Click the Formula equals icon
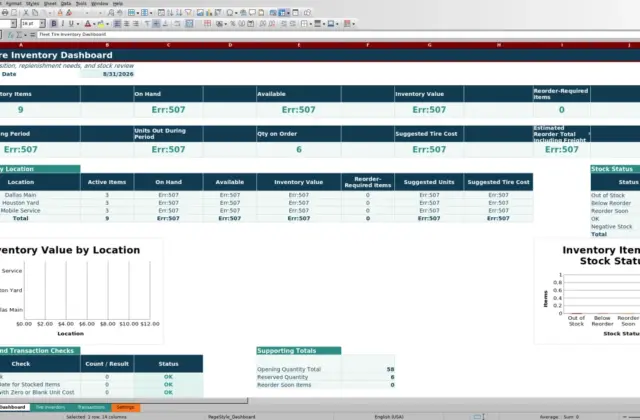 tap(32, 35)
